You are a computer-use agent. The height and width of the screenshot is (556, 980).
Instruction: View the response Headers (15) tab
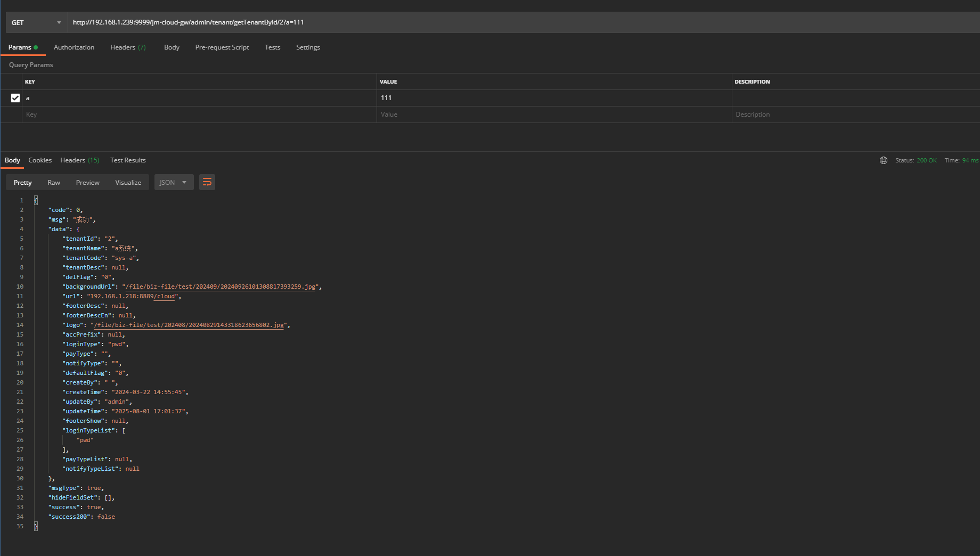(79, 160)
